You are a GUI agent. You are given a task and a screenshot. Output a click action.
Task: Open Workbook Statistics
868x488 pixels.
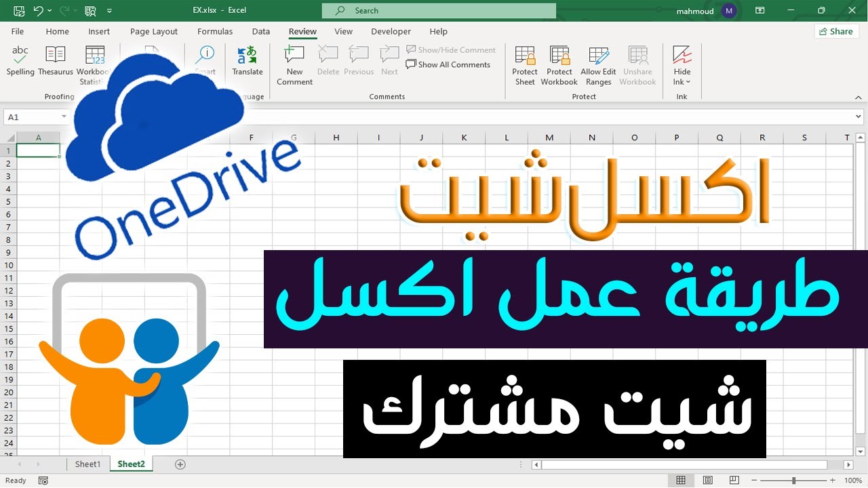(x=95, y=65)
